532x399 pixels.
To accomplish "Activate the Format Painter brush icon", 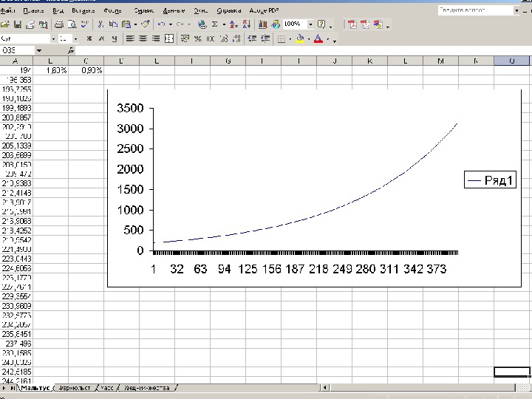I will point(144,24).
